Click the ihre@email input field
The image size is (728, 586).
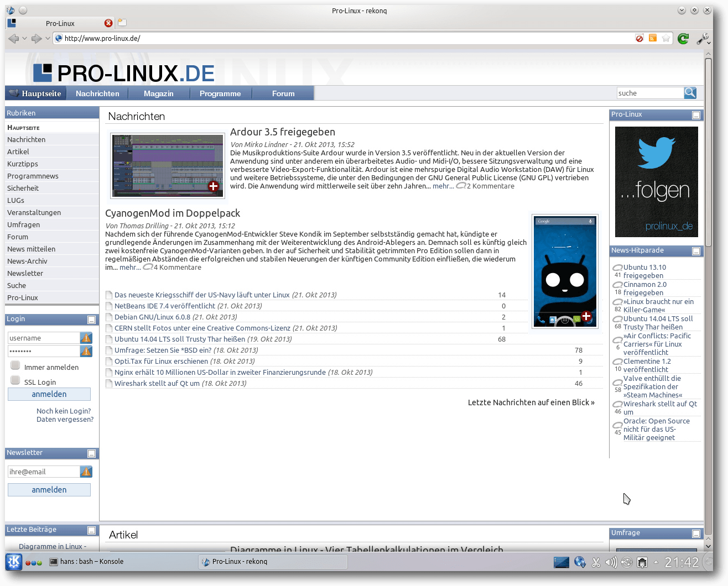click(44, 472)
